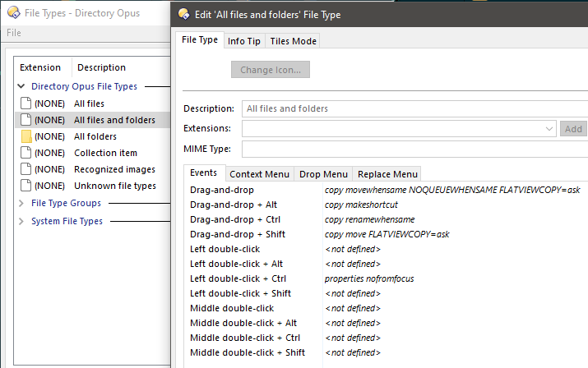The height and width of the screenshot is (368, 588).
Task: Select the Drag-and-drop + Shift event
Action: pos(387,235)
